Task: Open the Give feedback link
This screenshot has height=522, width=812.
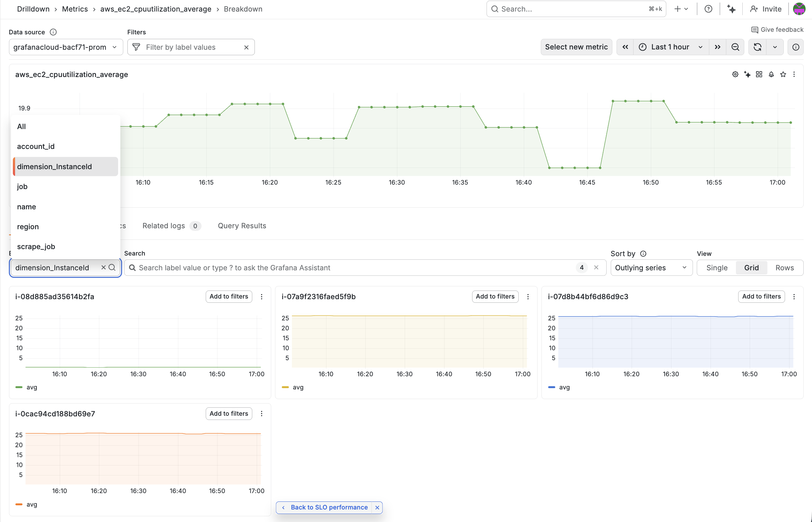Action: click(777, 30)
